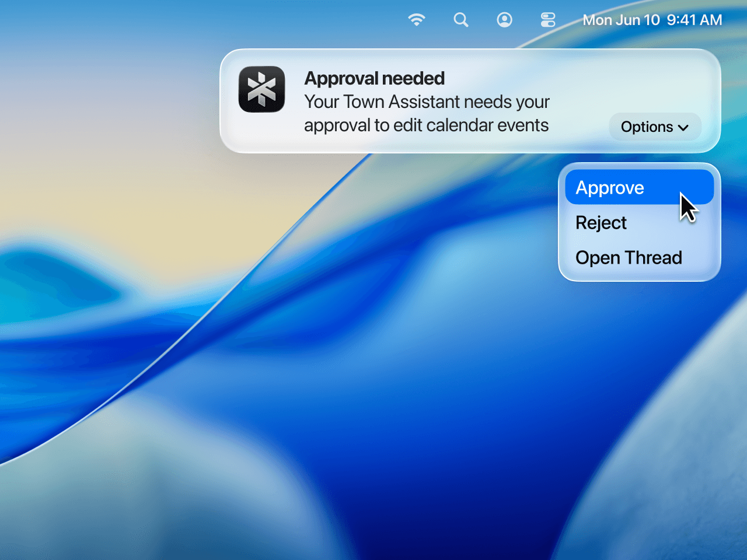Click the Approval needed title text
This screenshot has width=747, height=560.
click(x=374, y=78)
